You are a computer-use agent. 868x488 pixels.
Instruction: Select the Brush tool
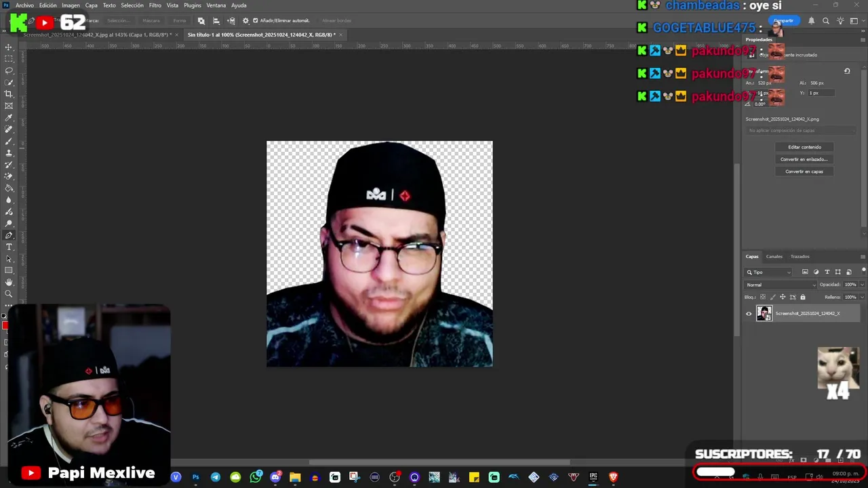coord(9,141)
